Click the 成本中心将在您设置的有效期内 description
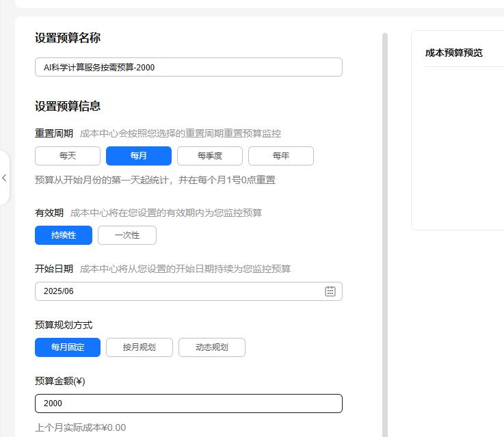Image resolution: width=504 pixels, height=437 pixels. (166, 213)
